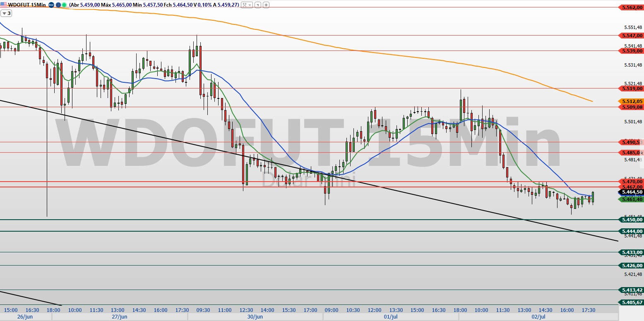Image resolution: width=644 pixels, height=321 pixels.
Task: Click the green status circle in title
Action: point(65,5)
